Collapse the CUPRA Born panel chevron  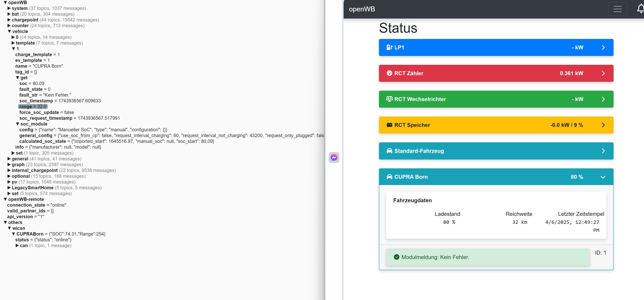[x=603, y=177]
